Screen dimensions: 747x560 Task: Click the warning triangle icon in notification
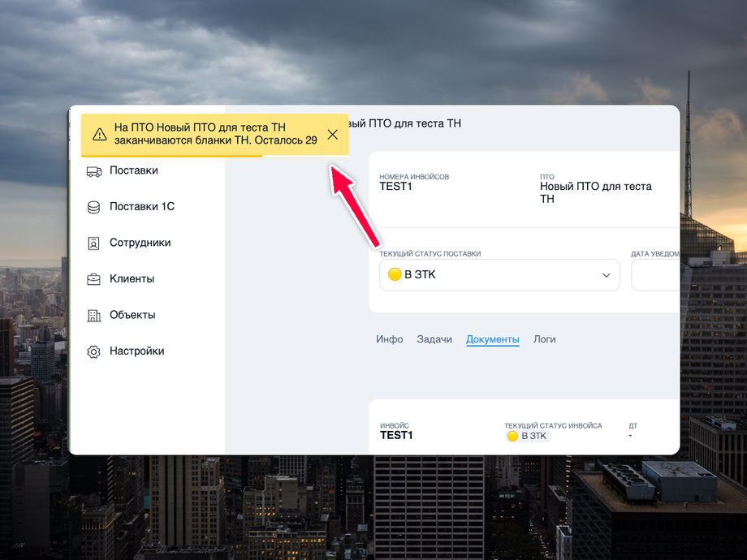[100, 134]
